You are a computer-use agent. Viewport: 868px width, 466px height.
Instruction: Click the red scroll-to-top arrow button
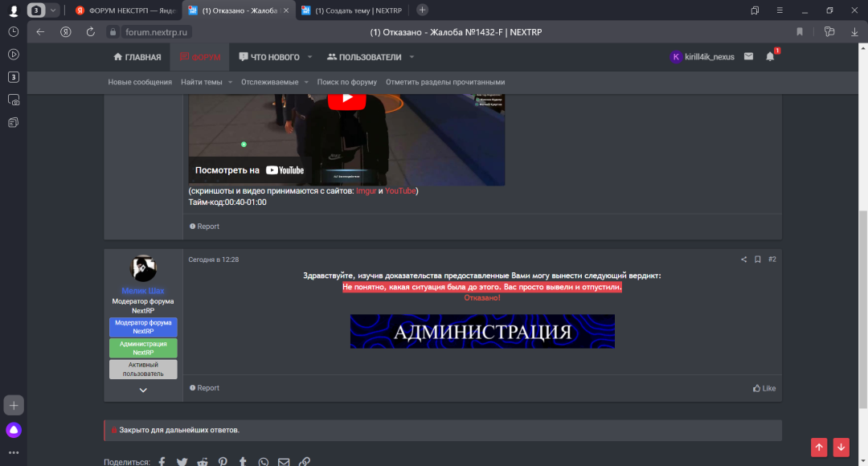coord(819,448)
